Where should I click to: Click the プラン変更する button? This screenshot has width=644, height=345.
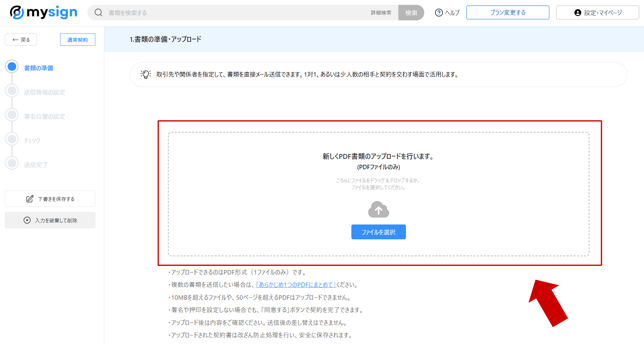pyautogui.click(x=508, y=12)
